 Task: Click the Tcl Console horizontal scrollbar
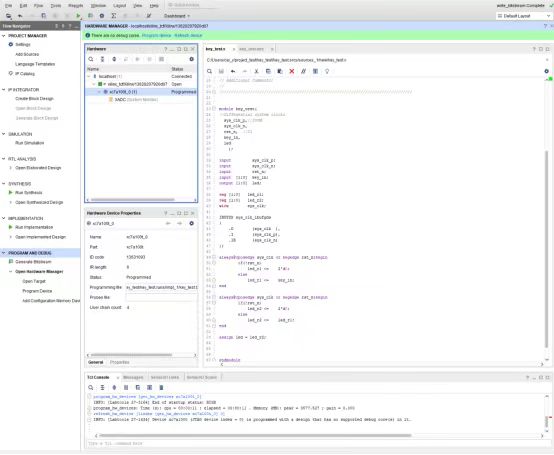tap(255, 436)
